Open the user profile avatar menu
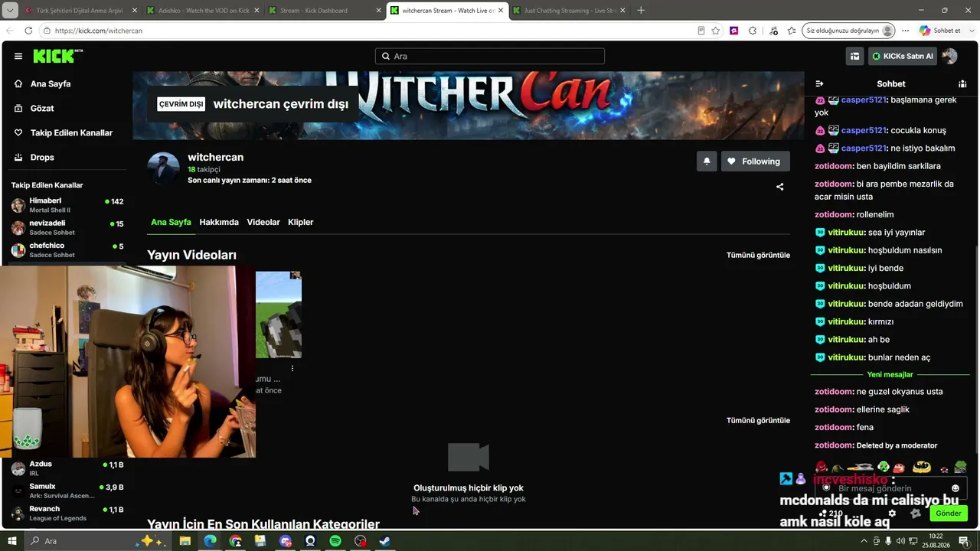 tap(949, 56)
